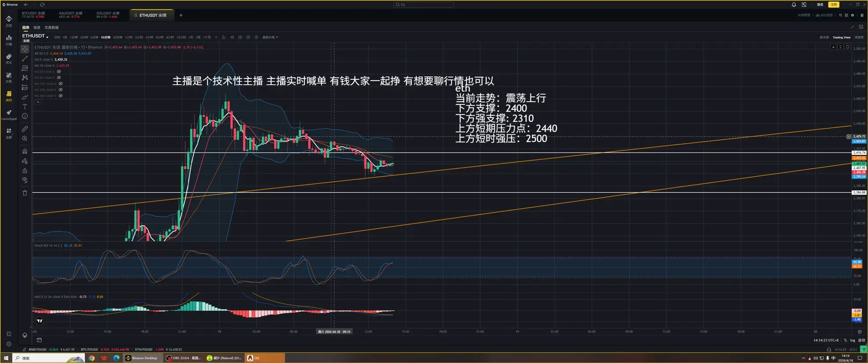868x363 pixels.
Task: Open the go-to-date calendar icon
Action: coord(39,340)
